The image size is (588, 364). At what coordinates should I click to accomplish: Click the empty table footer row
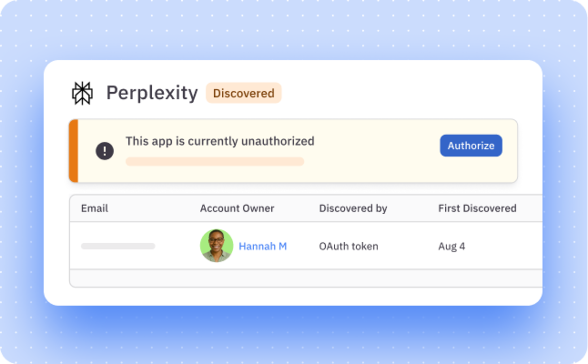tap(306, 278)
